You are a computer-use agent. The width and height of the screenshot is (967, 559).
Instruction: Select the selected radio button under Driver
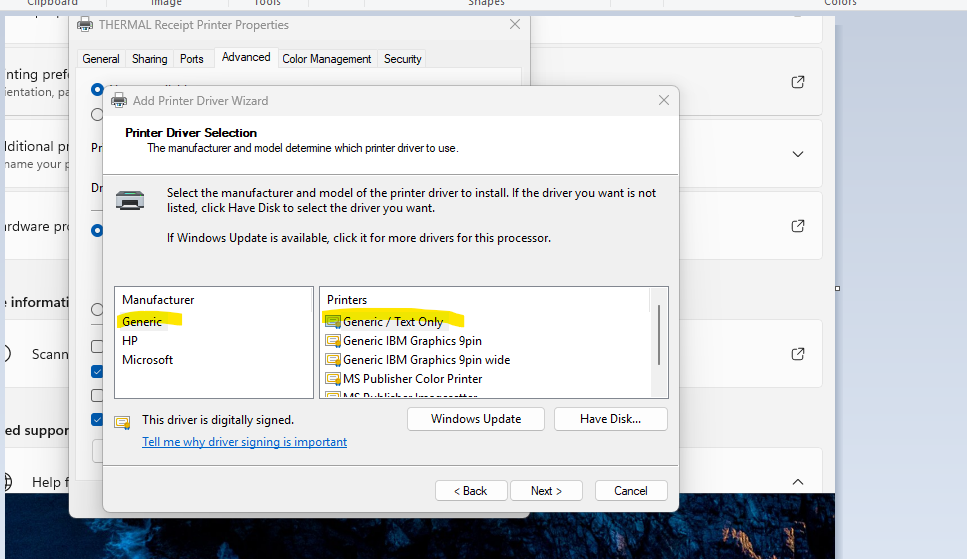tap(97, 231)
